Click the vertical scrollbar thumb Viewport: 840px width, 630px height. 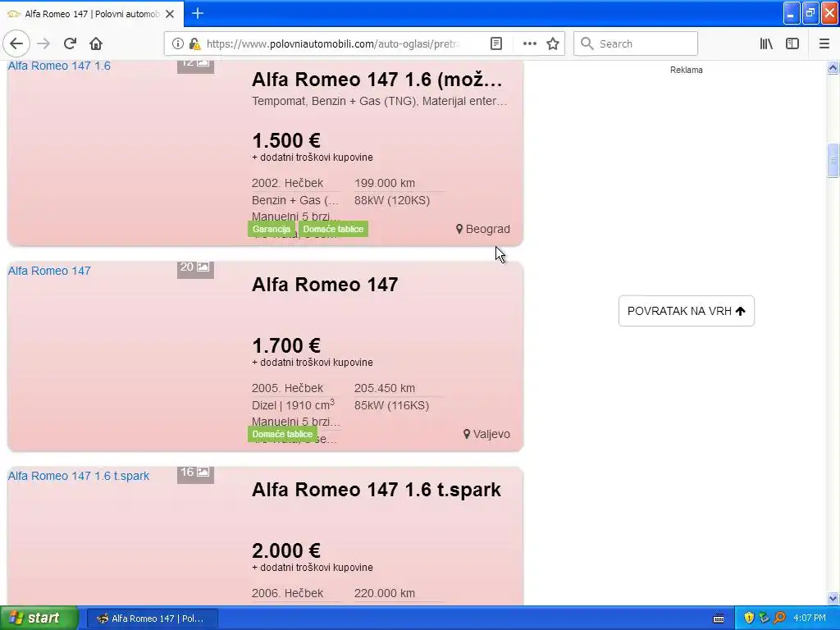tap(833, 160)
